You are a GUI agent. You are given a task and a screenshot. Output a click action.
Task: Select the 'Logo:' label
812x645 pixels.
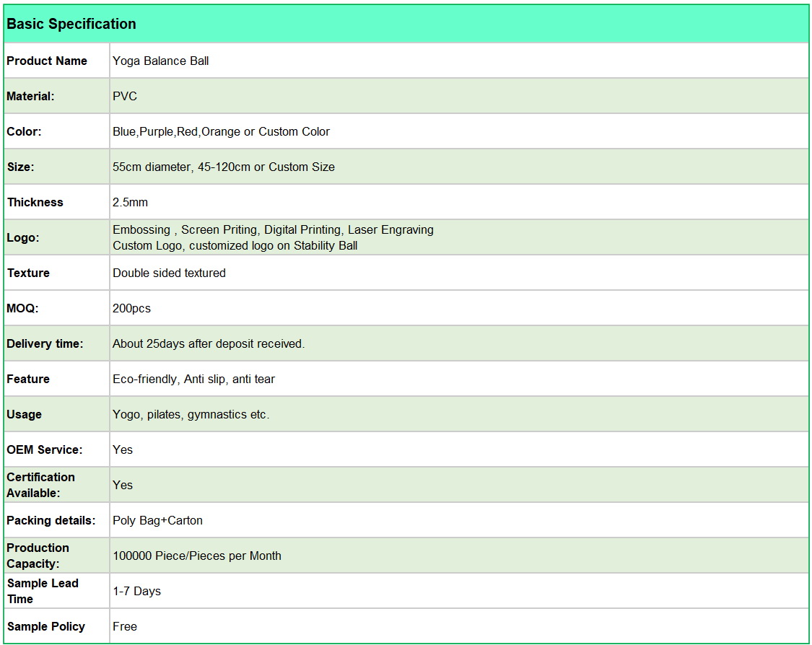23,237
